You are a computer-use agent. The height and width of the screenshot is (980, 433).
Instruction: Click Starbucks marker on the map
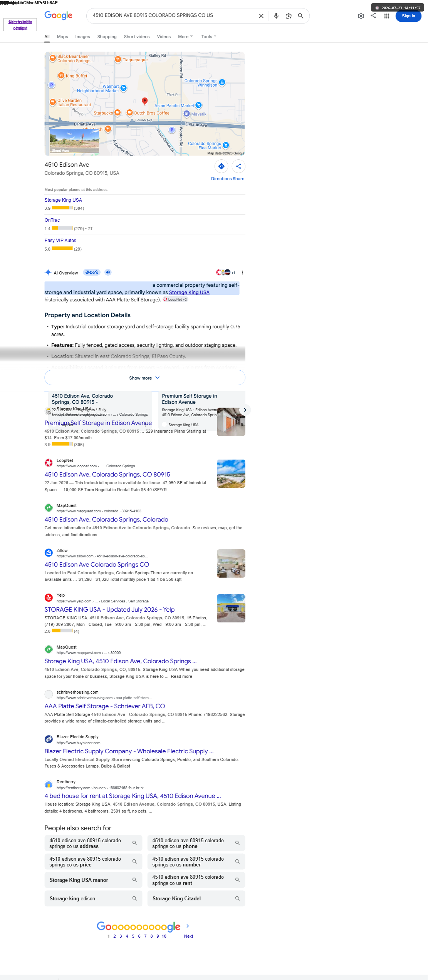click(x=118, y=113)
